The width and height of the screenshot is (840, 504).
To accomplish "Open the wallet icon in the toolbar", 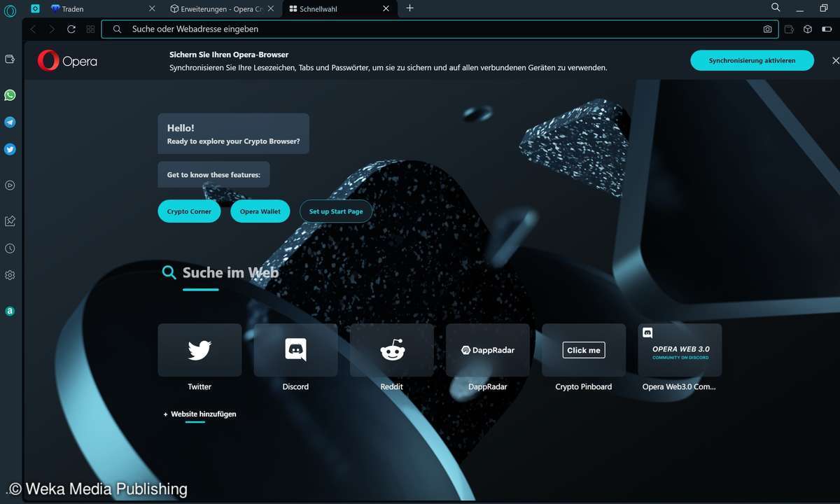I will click(790, 29).
